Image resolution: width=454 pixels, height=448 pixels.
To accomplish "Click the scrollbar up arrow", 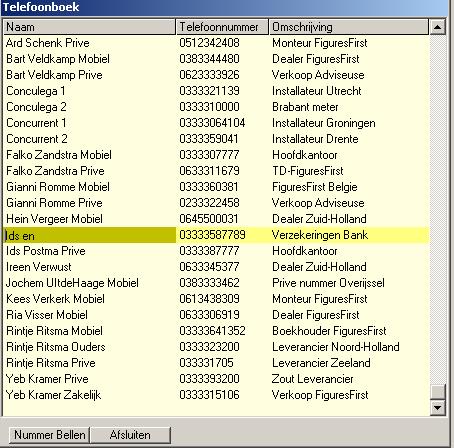I will (437, 27).
